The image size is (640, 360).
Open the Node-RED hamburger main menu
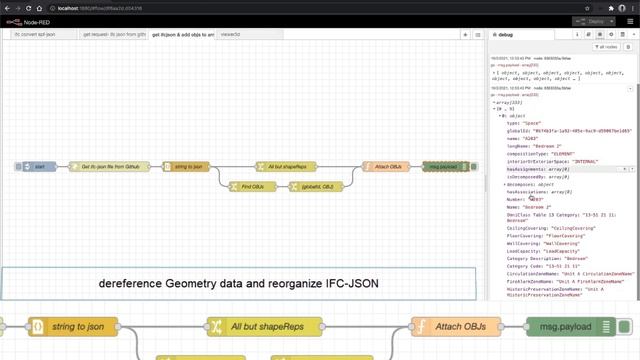630,21
